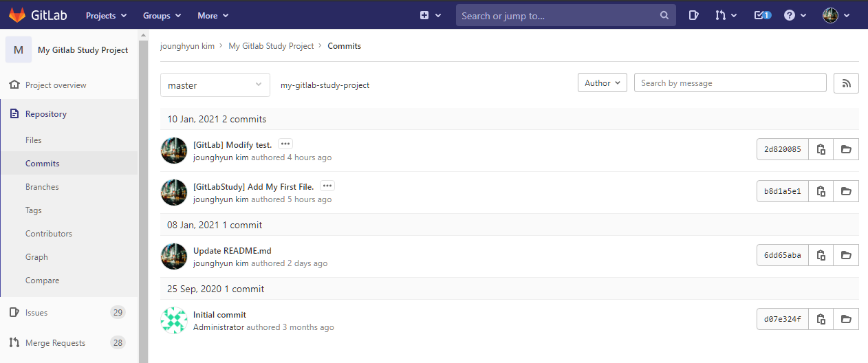Expand the Groups dropdown in navbar
The image size is (868, 363).
[x=162, y=15]
